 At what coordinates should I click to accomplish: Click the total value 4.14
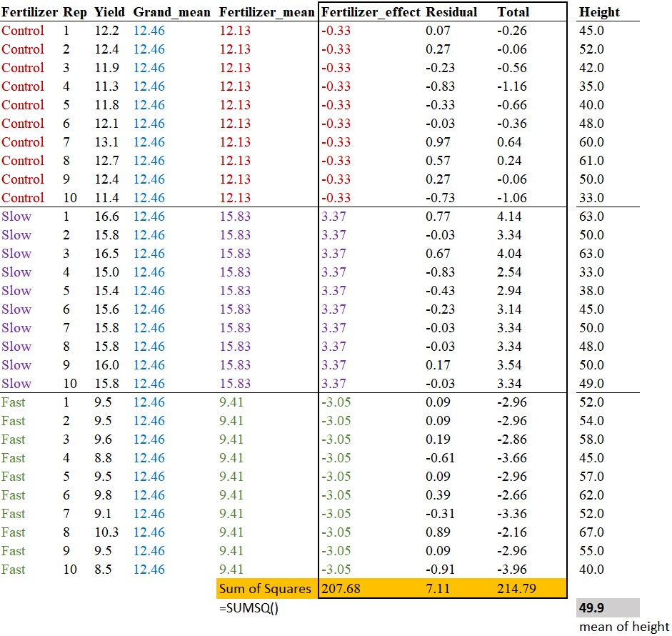click(x=511, y=217)
